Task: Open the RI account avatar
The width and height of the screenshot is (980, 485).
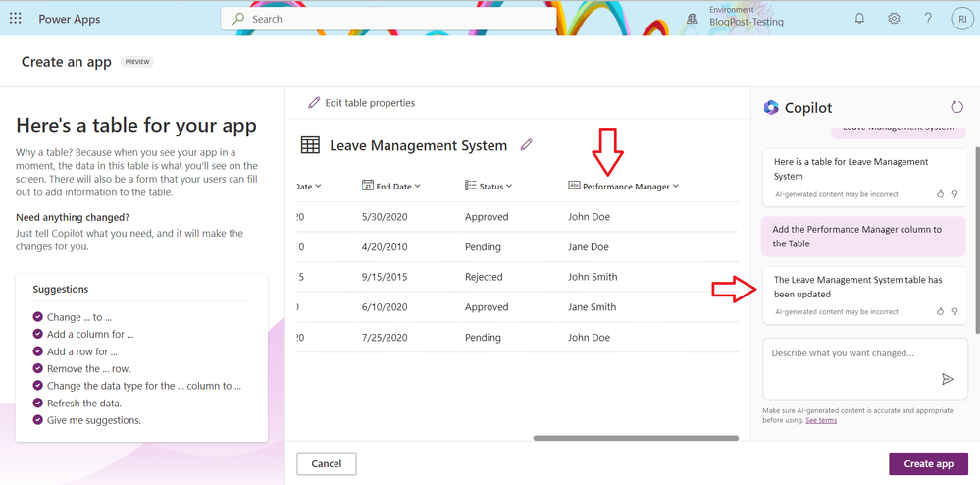Action: pyautogui.click(x=962, y=19)
